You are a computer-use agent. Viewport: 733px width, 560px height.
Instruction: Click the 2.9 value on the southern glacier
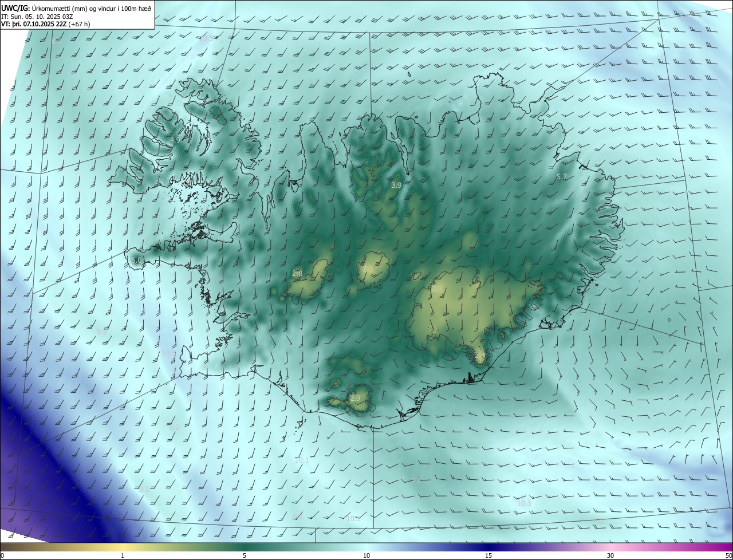355,398
